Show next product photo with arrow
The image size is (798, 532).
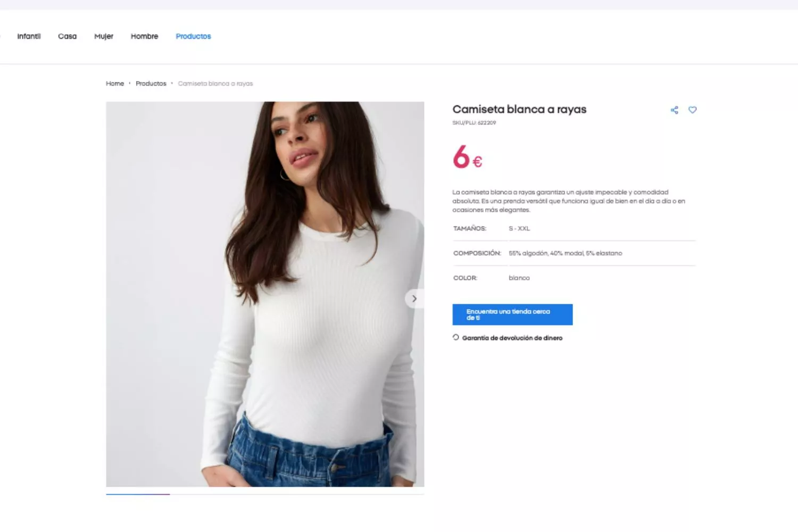coord(414,299)
